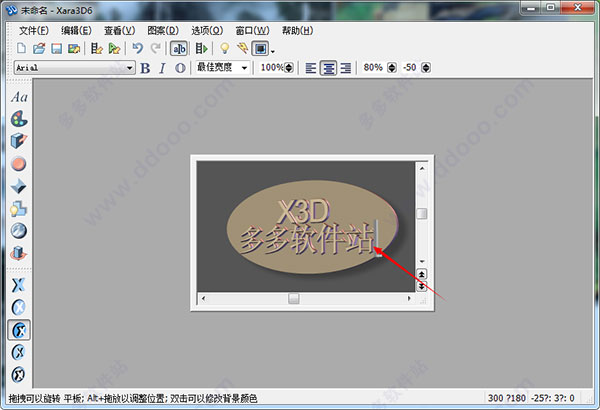Toggle Italic text formatting
Image resolution: width=600 pixels, height=410 pixels.
pyautogui.click(x=162, y=68)
